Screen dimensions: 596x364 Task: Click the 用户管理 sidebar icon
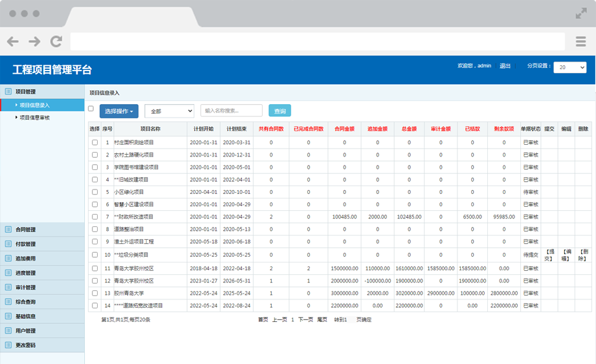click(8, 330)
